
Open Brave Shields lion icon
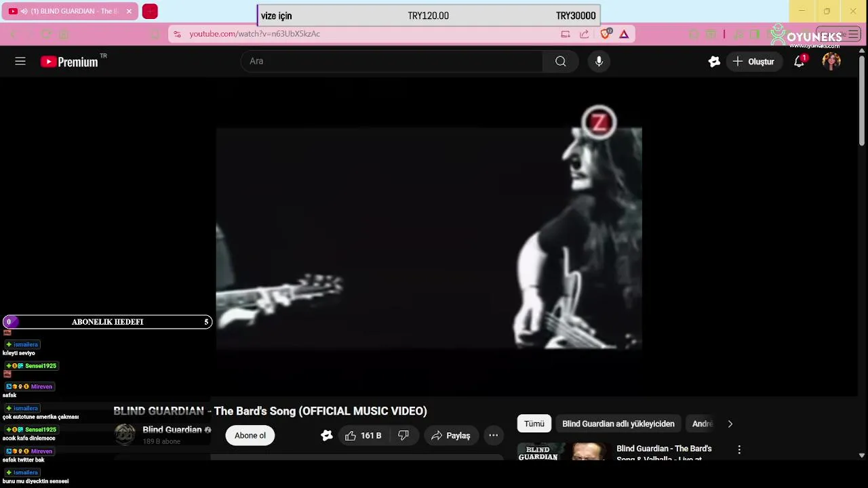pos(606,34)
